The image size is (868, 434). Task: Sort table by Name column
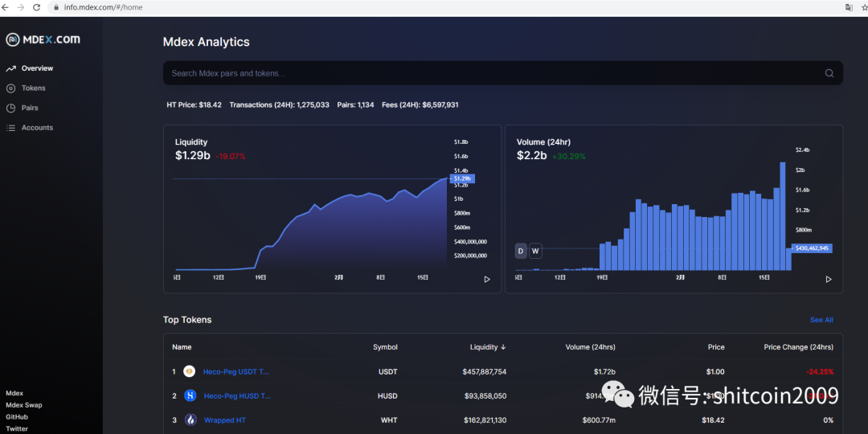click(x=182, y=347)
